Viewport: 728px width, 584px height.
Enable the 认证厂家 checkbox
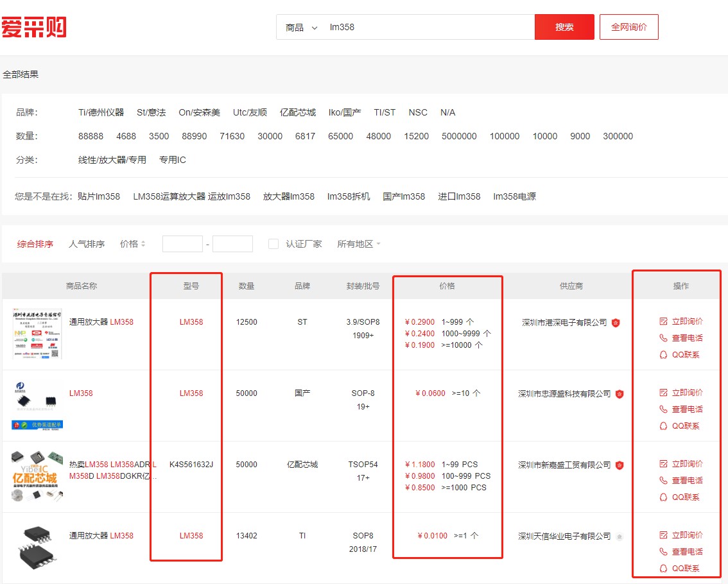pos(274,243)
